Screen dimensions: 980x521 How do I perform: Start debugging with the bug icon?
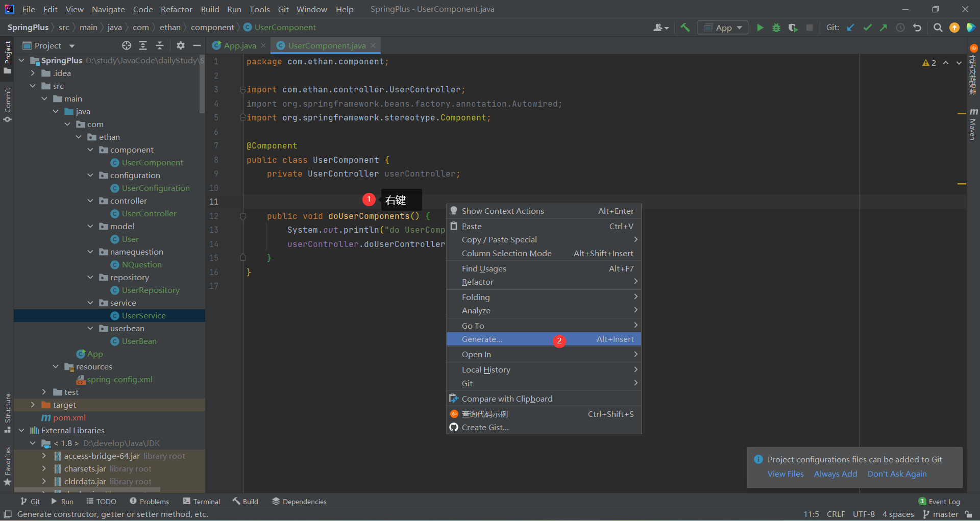coord(776,28)
